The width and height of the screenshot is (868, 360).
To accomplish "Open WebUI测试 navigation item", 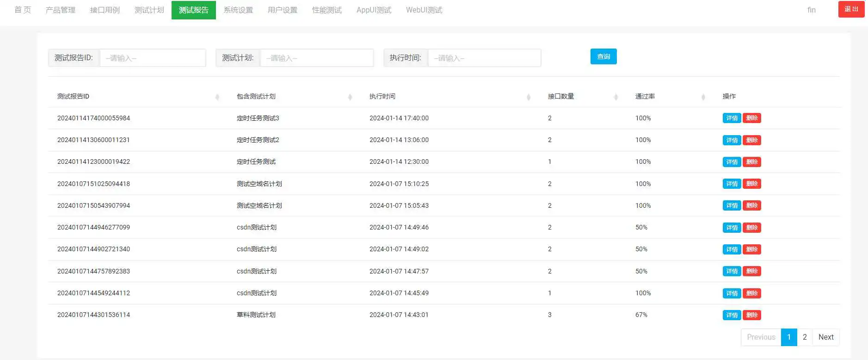I will click(x=424, y=10).
